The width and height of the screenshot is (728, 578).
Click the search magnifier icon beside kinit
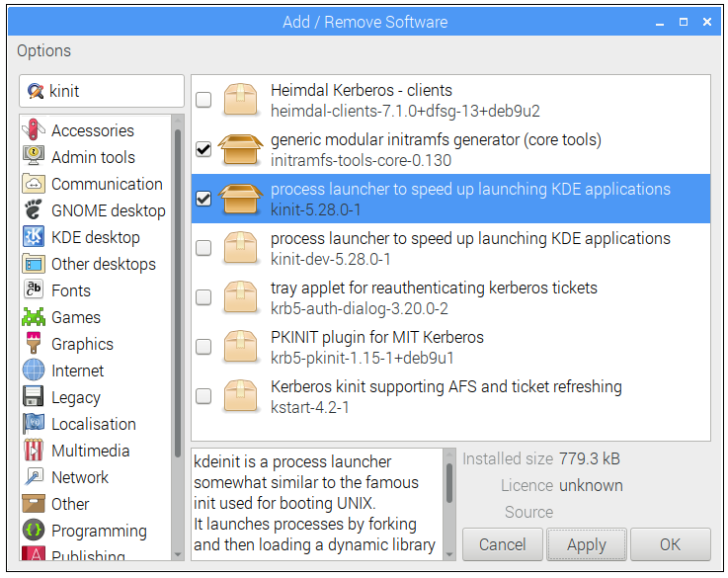click(36, 91)
